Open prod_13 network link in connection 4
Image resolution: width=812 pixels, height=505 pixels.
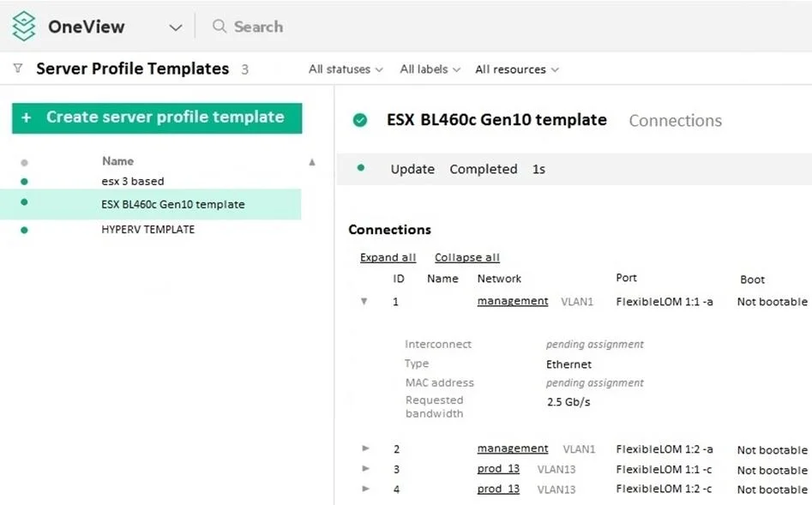[x=498, y=489]
